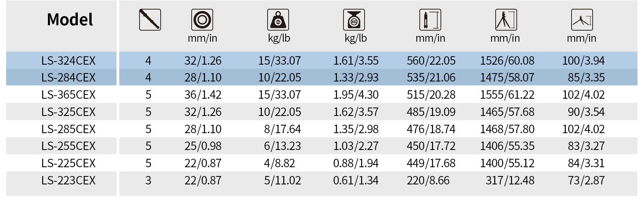Click the maximum height tripod icon
The width and height of the screenshot is (644, 220).
(506, 20)
